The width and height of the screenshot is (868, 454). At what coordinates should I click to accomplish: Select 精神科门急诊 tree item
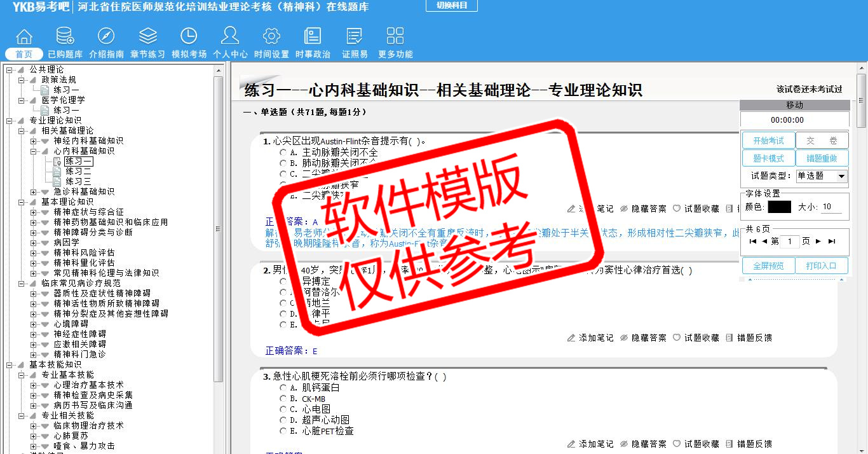(x=79, y=354)
